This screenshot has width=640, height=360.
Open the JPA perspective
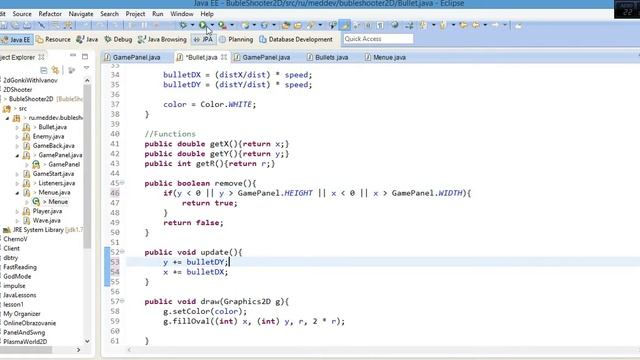click(203, 40)
